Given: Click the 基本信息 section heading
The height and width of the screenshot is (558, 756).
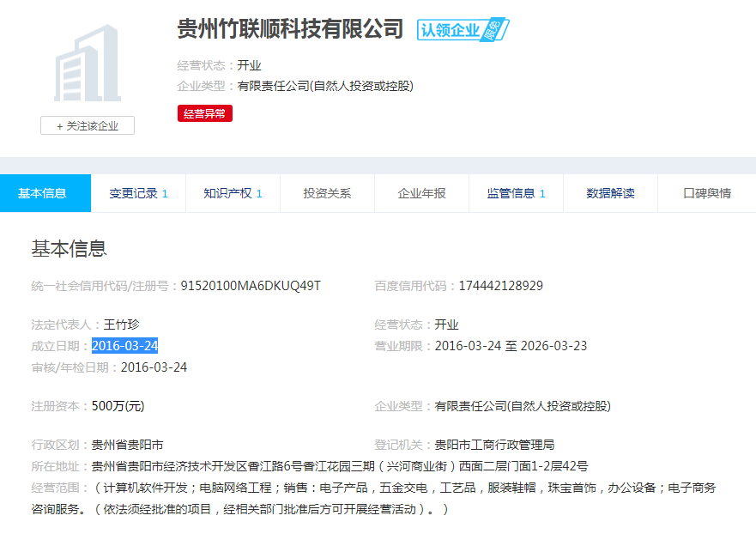Looking at the screenshot, I should tap(69, 249).
